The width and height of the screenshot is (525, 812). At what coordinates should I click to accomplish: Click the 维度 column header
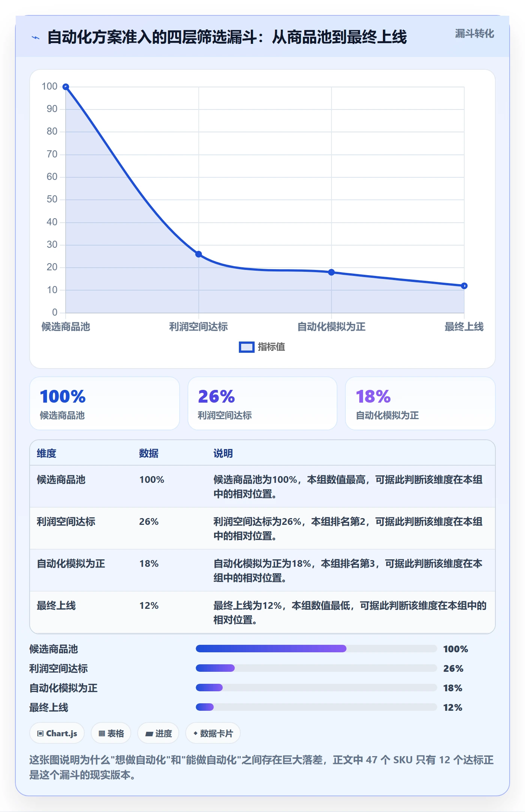[x=46, y=454]
